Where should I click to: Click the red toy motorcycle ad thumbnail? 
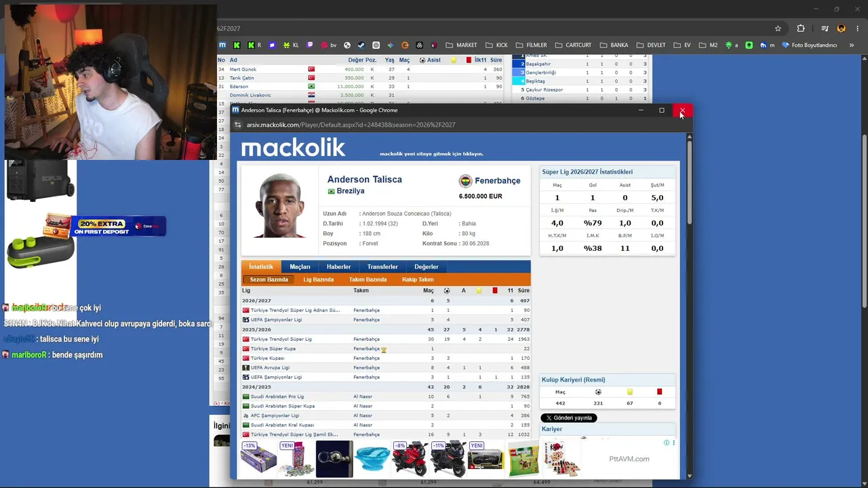click(410, 459)
